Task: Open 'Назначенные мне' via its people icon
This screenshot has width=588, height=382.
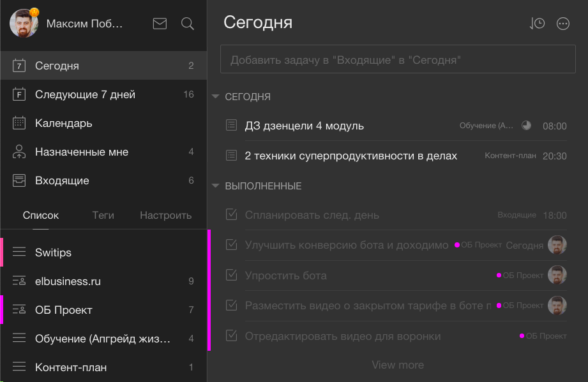Action: (x=18, y=151)
